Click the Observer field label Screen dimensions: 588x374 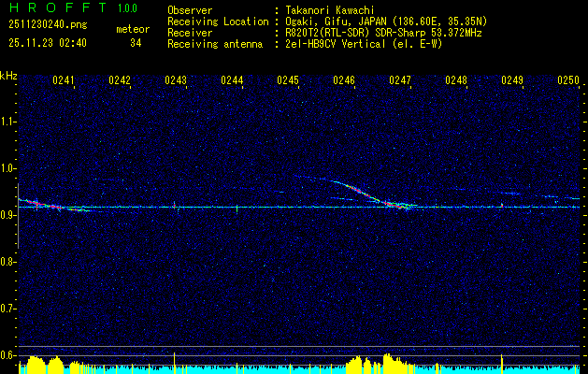click(x=190, y=10)
